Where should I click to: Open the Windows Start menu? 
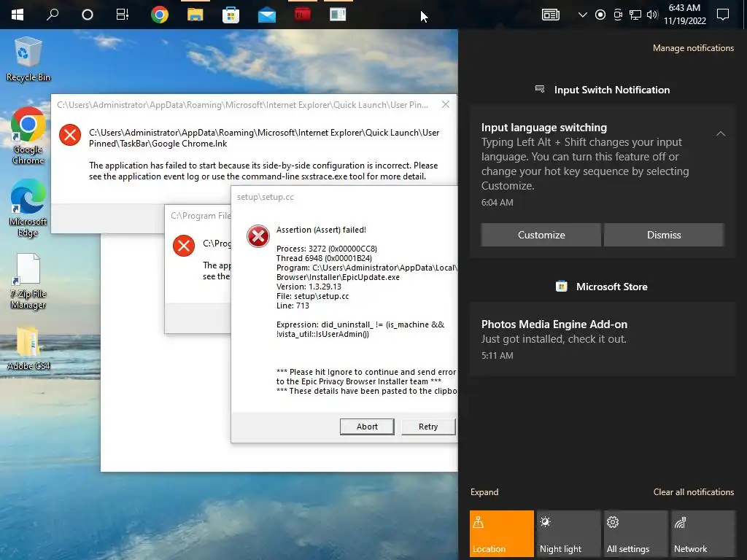tap(18, 15)
